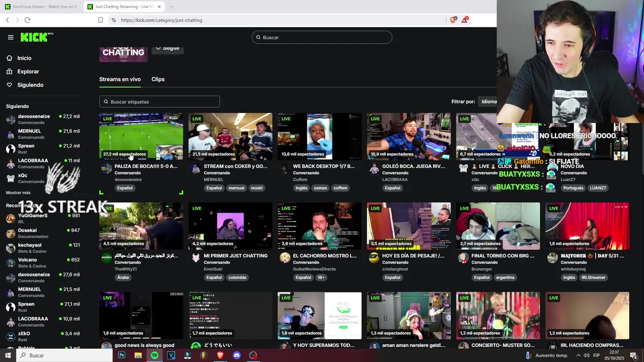Open davooxeneize in the Siguiendo list
This screenshot has width=644, height=362.
click(x=43, y=119)
